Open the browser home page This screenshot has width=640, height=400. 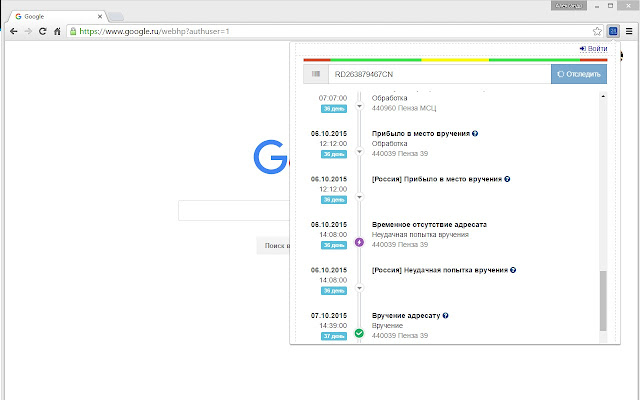coord(57,31)
